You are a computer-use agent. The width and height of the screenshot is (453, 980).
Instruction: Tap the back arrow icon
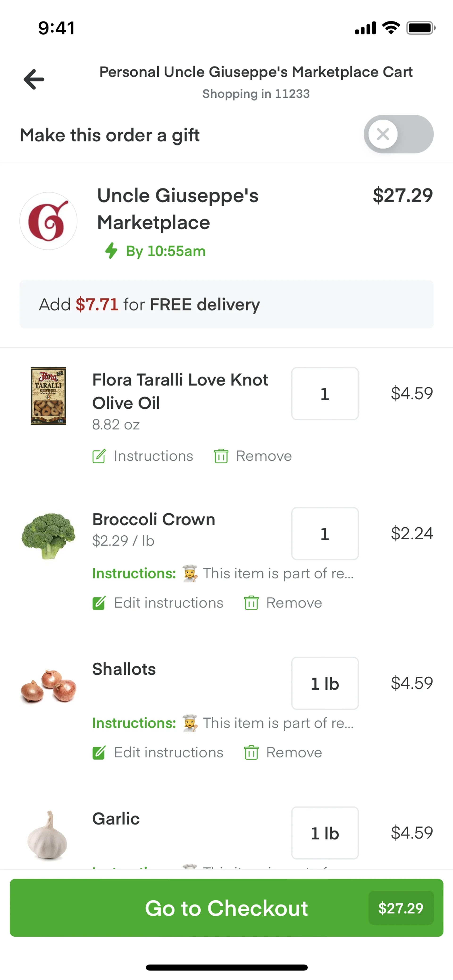point(34,79)
